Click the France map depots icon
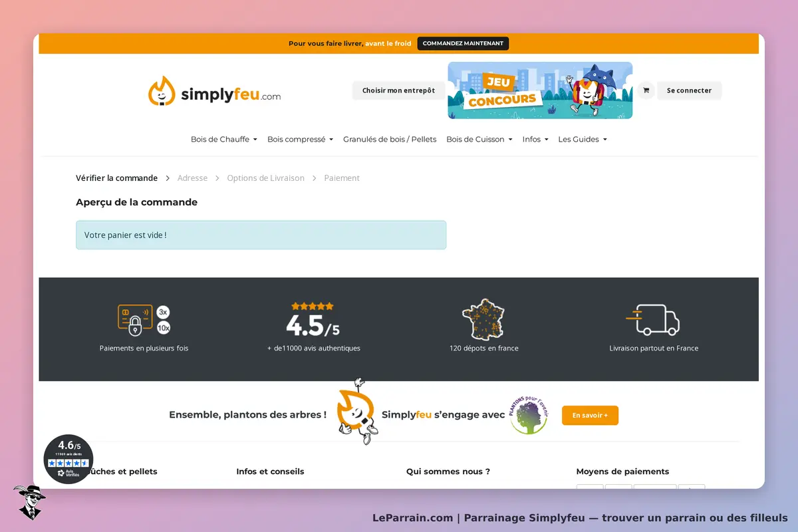Viewport: 798px width, 532px height. click(x=483, y=319)
